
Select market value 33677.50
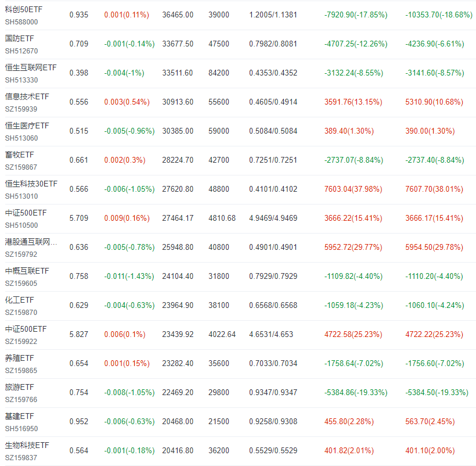tap(178, 44)
